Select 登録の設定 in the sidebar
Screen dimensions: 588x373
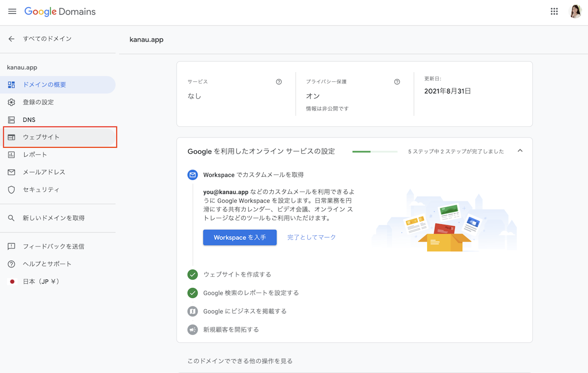[x=38, y=102]
